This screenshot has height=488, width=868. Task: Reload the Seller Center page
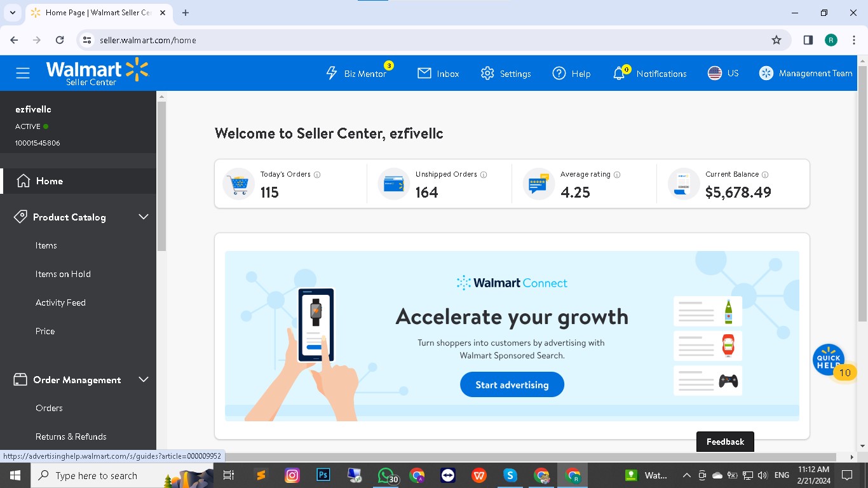pyautogui.click(x=60, y=40)
